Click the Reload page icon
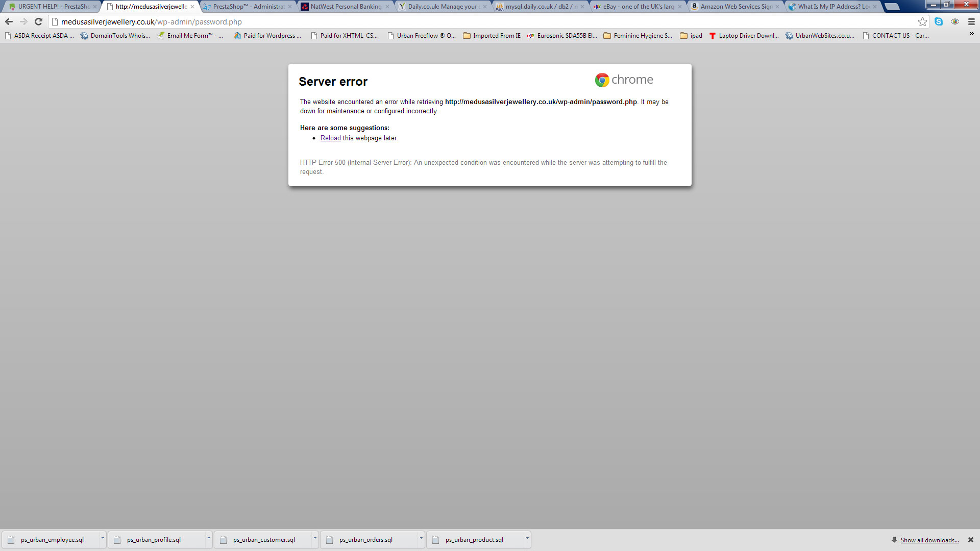The width and height of the screenshot is (980, 551). 38,21
